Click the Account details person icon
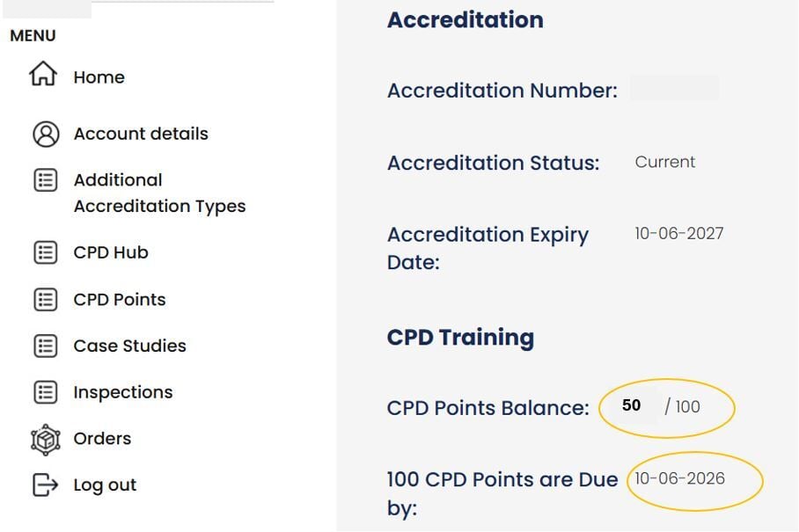 point(46,134)
